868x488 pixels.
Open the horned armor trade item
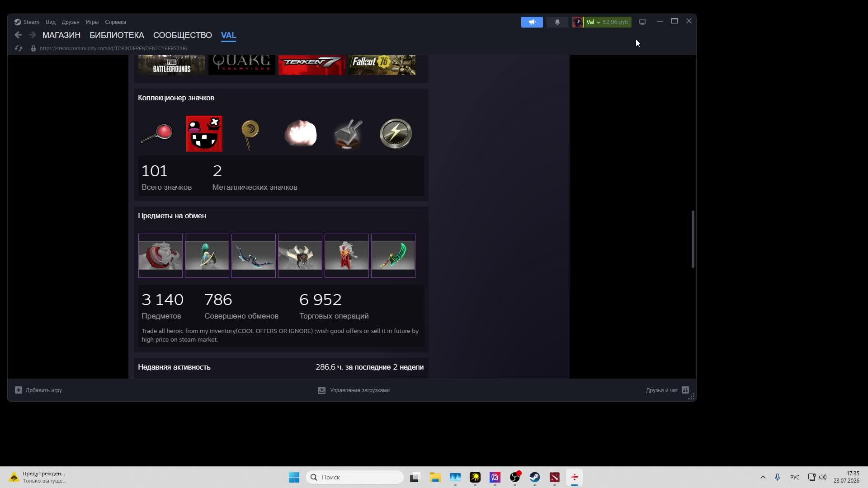300,256
